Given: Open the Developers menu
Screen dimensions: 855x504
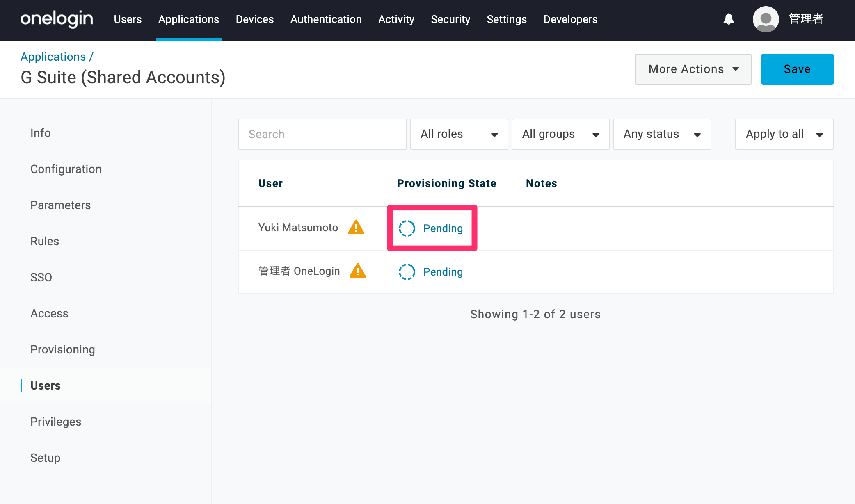Looking at the screenshot, I should [570, 19].
